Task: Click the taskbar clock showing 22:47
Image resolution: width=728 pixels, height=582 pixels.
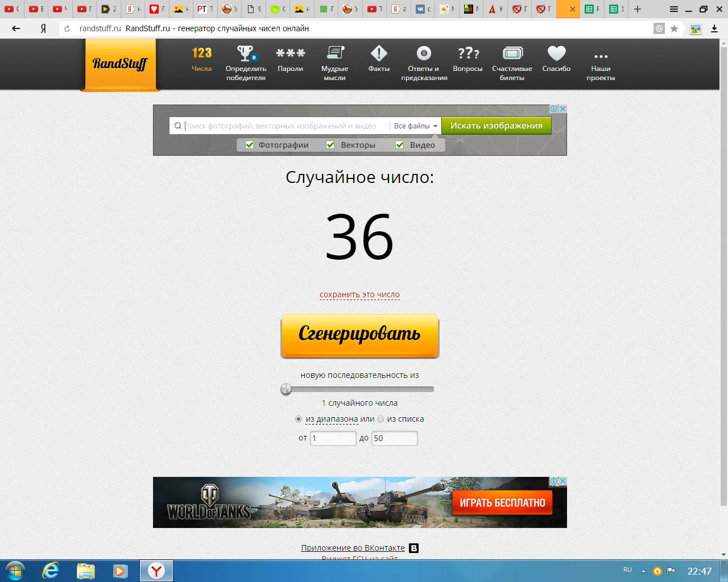Action: point(700,571)
